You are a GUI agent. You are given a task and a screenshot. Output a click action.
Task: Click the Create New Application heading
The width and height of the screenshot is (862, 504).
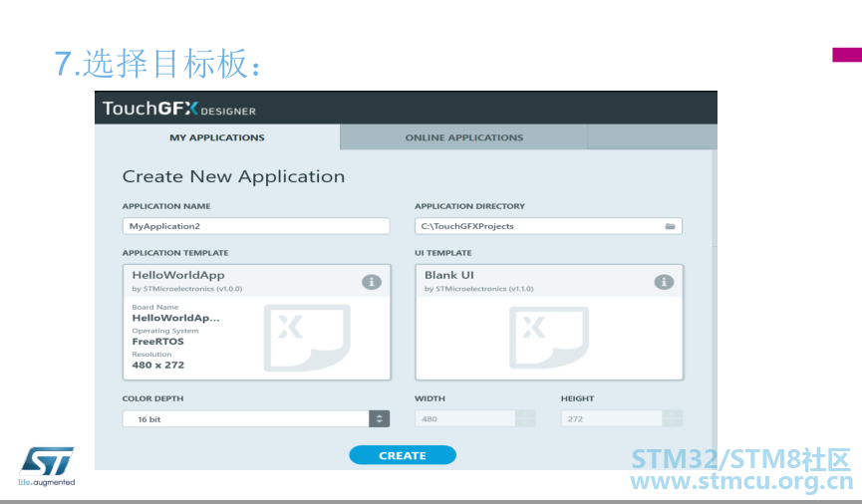click(x=233, y=176)
